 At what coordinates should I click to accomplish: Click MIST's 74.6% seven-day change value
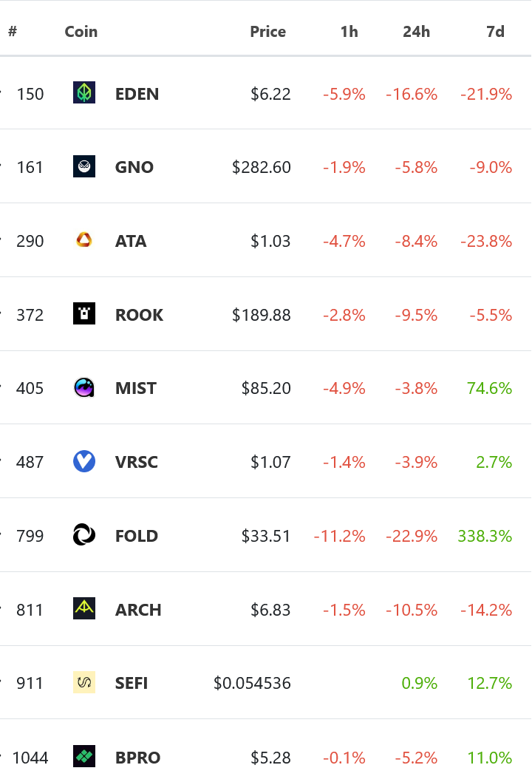point(489,389)
